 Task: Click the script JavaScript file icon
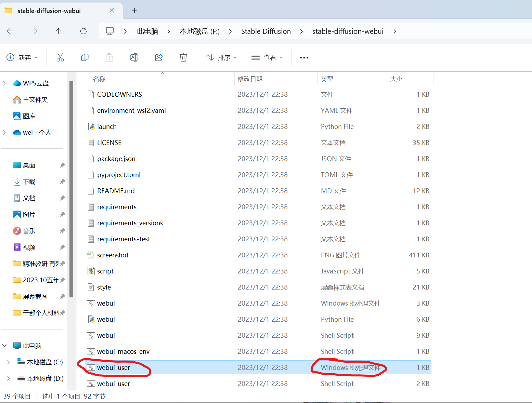91,271
